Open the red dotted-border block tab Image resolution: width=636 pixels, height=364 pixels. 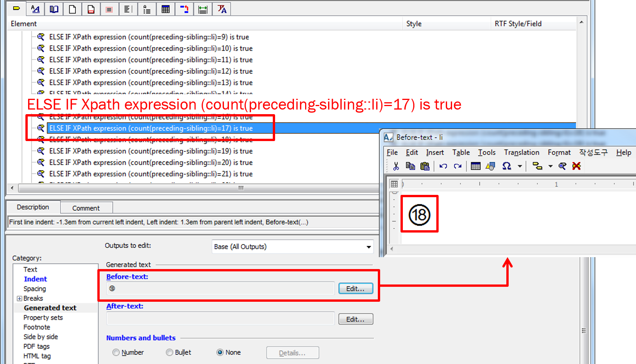coord(109,9)
